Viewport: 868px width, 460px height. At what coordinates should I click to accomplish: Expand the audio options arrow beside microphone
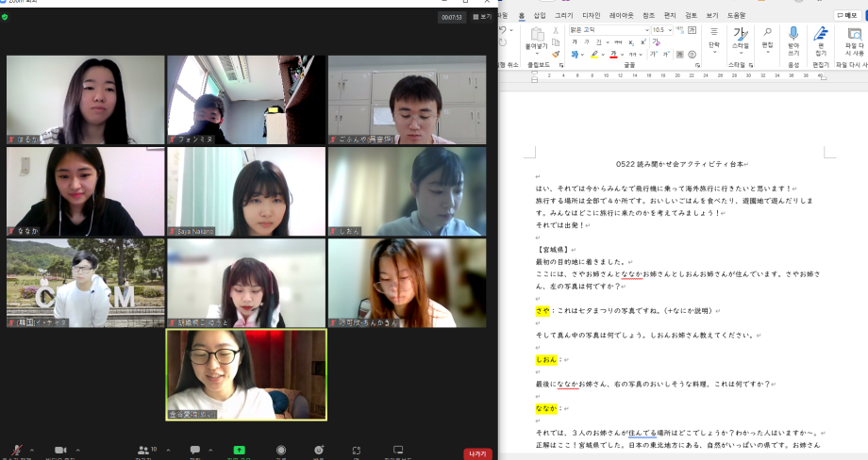point(31,450)
